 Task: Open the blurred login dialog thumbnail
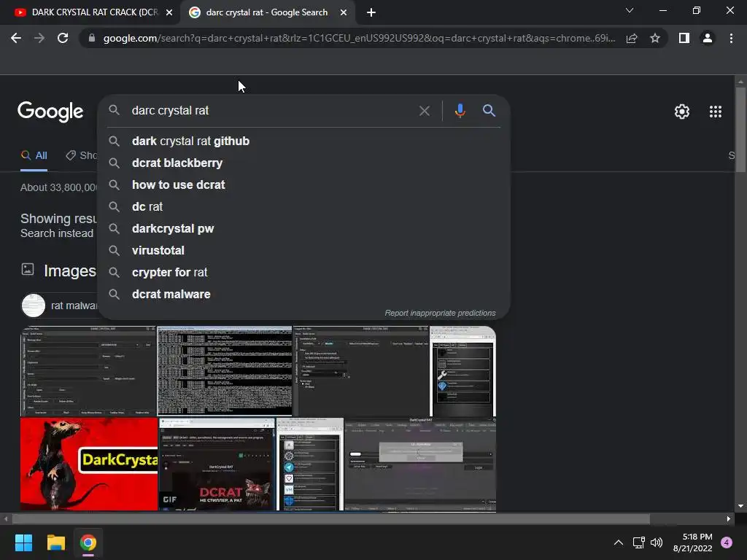420,464
